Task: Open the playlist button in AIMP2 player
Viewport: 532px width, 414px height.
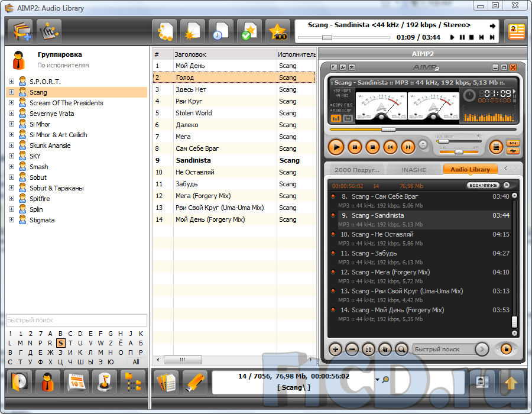Action: pos(496,147)
